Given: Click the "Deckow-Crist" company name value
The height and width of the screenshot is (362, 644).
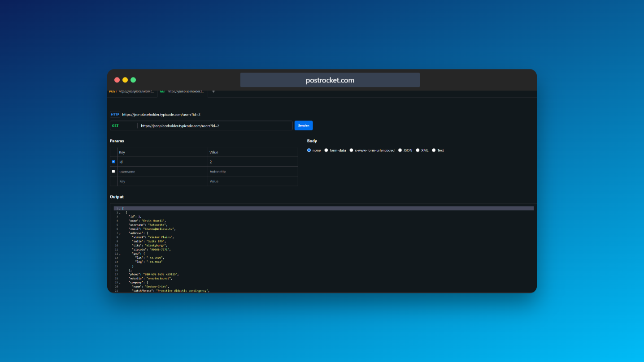Looking at the screenshot, I should click(x=157, y=287).
